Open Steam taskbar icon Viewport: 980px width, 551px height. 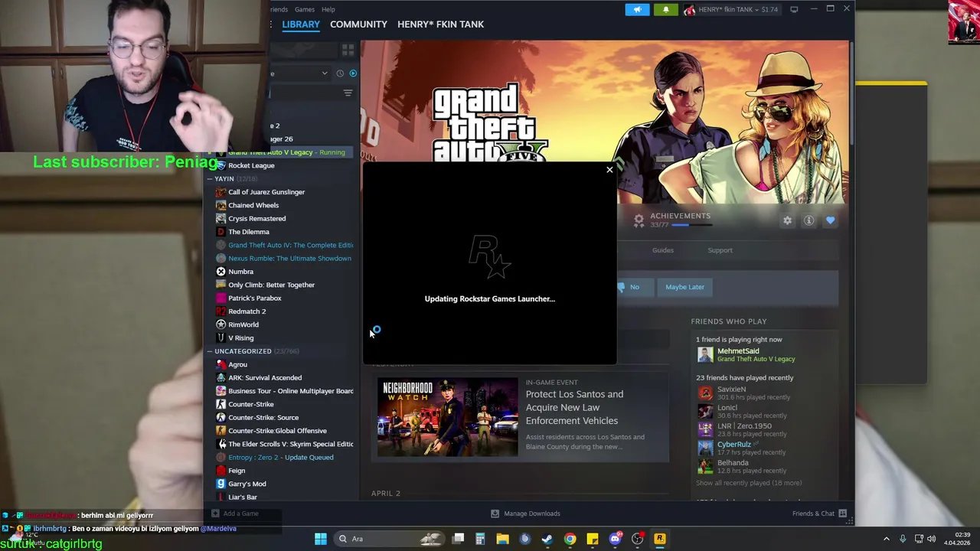[547, 539]
